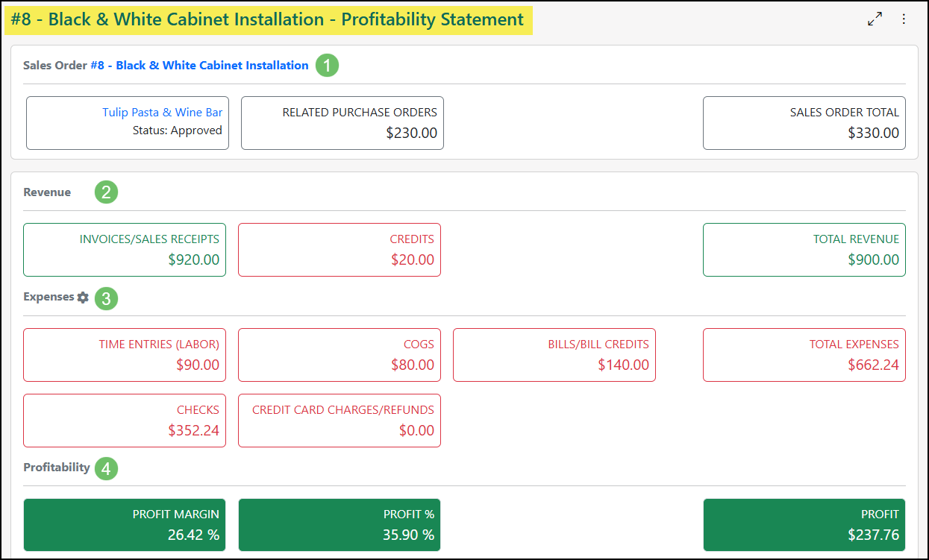Expand the statement to full screen
The height and width of the screenshot is (560, 929).
[875, 19]
